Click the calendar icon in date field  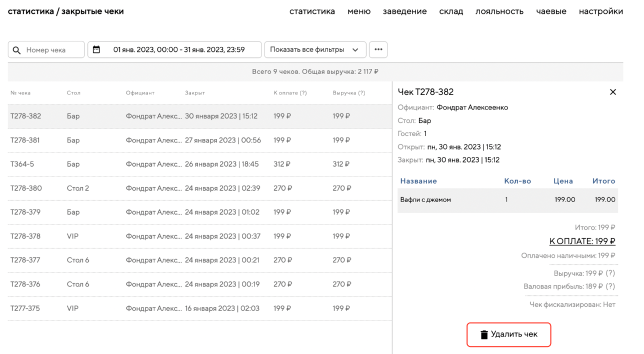pos(96,49)
